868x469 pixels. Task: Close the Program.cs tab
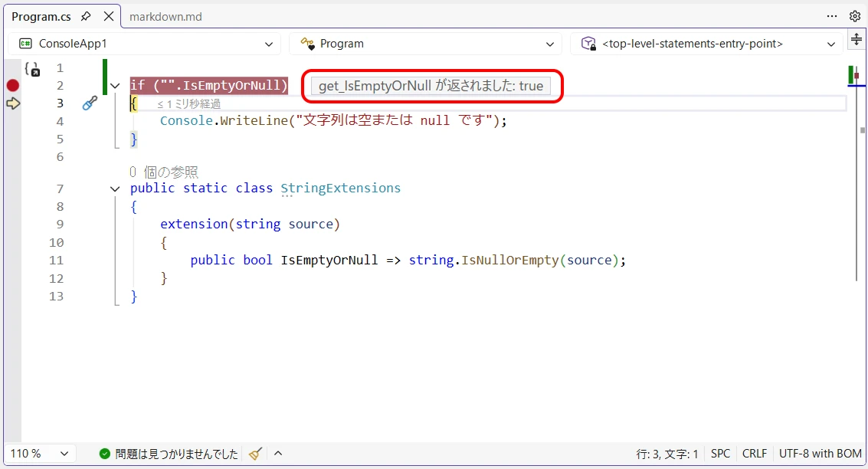108,16
